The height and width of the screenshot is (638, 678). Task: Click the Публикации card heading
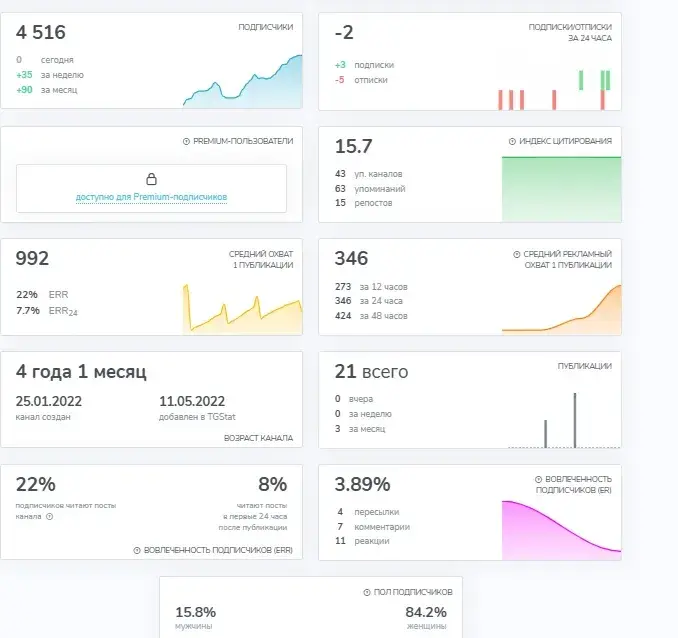click(585, 366)
